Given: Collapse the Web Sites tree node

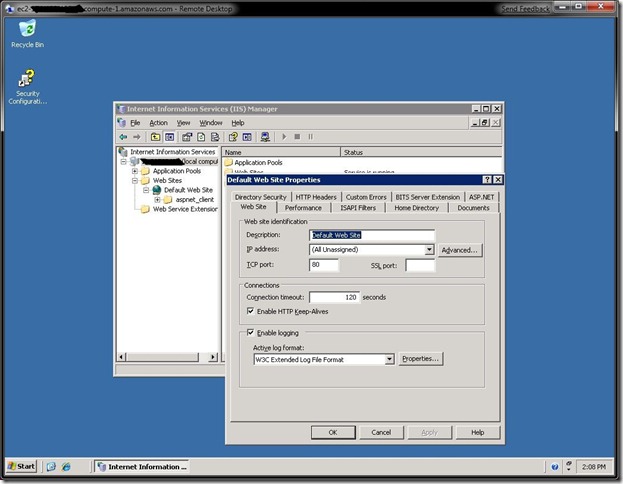Looking at the screenshot, I should coord(135,181).
